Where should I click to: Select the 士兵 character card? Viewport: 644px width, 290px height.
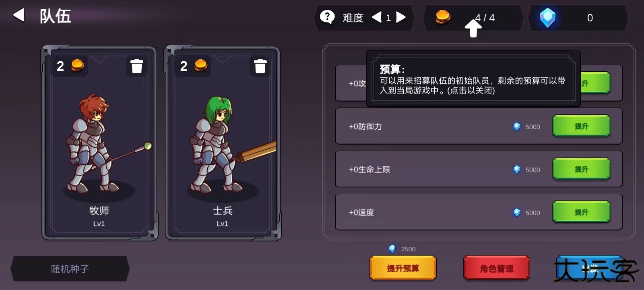click(x=223, y=143)
